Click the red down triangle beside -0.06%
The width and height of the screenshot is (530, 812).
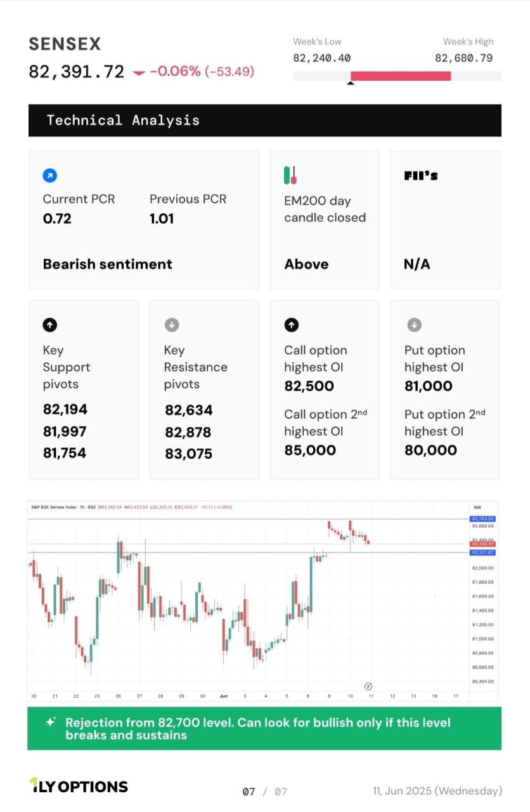coord(139,73)
